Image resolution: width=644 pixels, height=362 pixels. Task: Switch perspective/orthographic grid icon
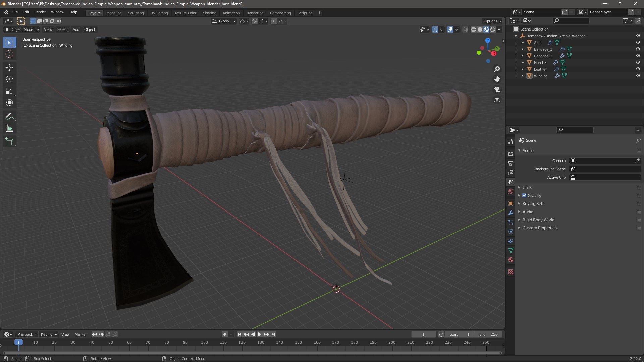(x=497, y=100)
